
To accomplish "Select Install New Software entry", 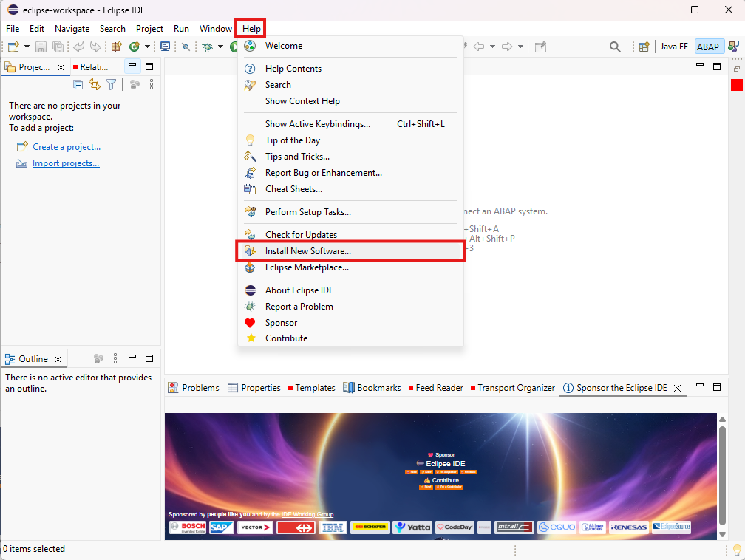I will coord(350,250).
